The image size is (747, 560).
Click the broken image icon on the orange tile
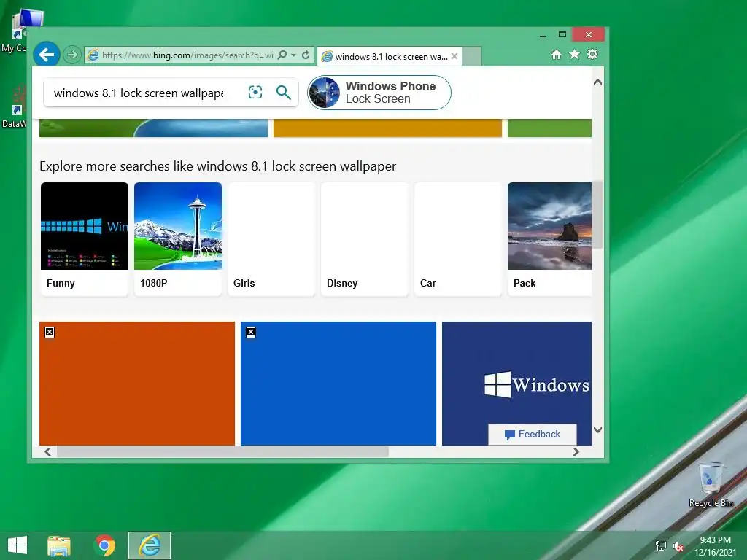pyautogui.click(x=50, y=332)
